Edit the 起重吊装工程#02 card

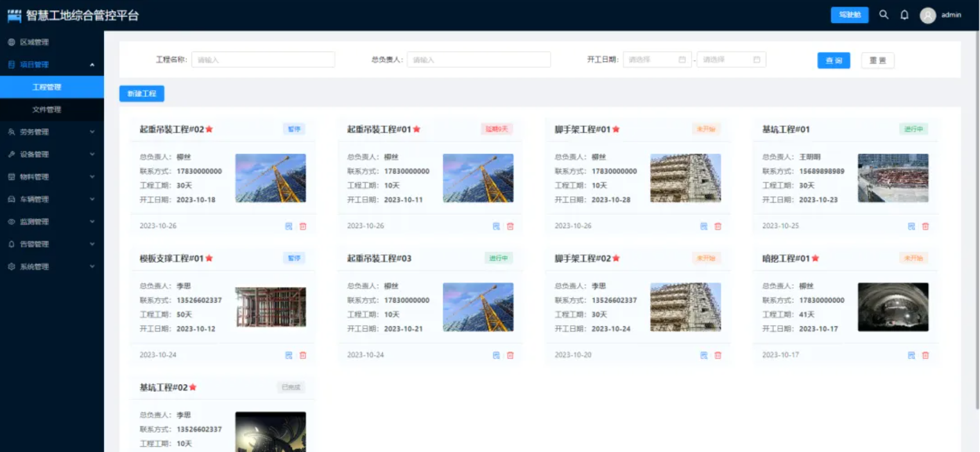288,226
